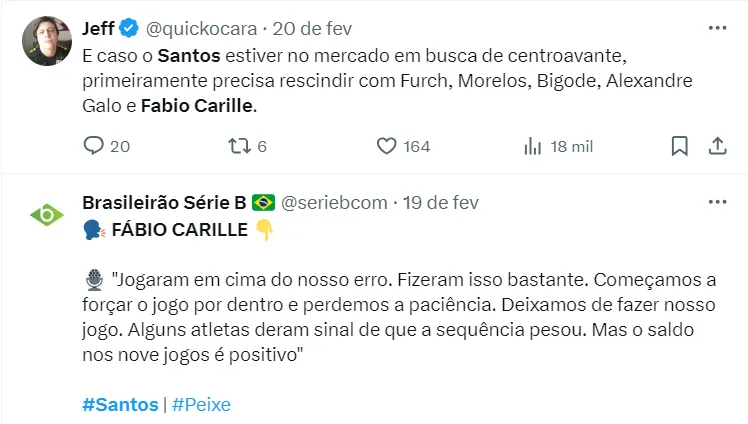Open the #Santos hashtag

tap(120, 404)
